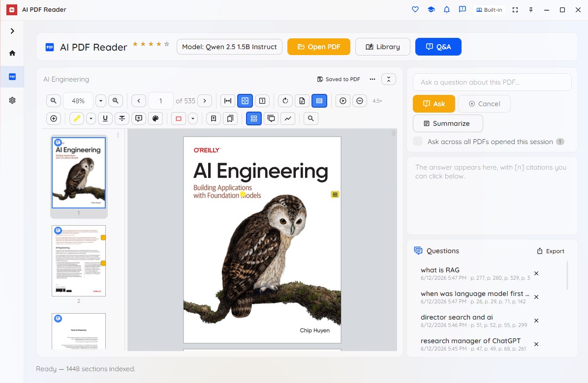Click the Built-in mode button
The image size is (588, 383).
click(489, 10)
